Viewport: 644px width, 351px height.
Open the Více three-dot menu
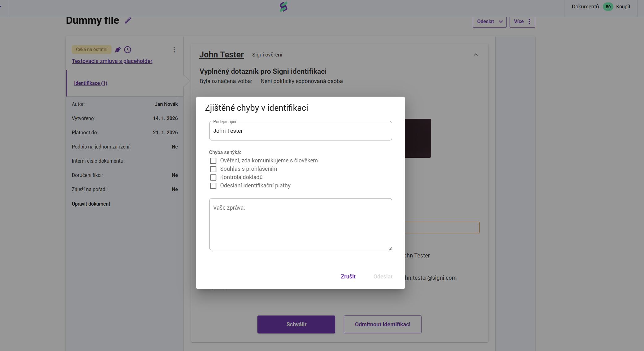click(x=522, y=22)
